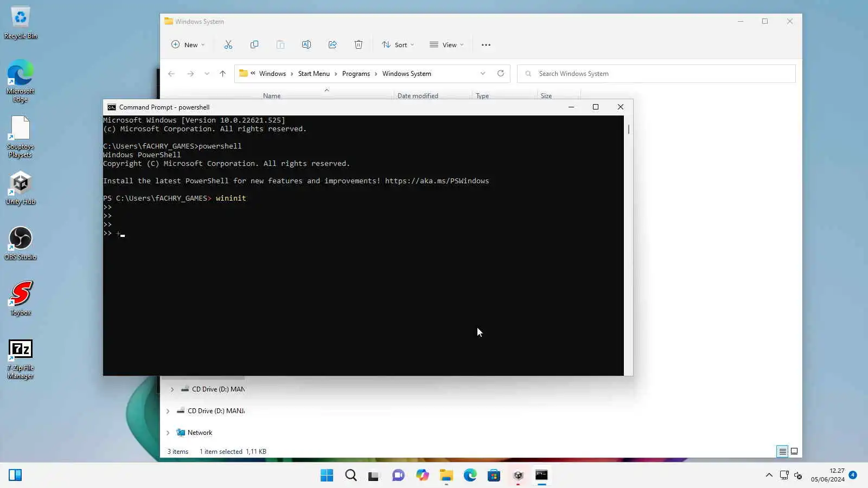The width and height of the screenshot is (868, 488).
Task: Select the 7-Zip File Manager desktop shortcut
Action: (x=21, y=359)
